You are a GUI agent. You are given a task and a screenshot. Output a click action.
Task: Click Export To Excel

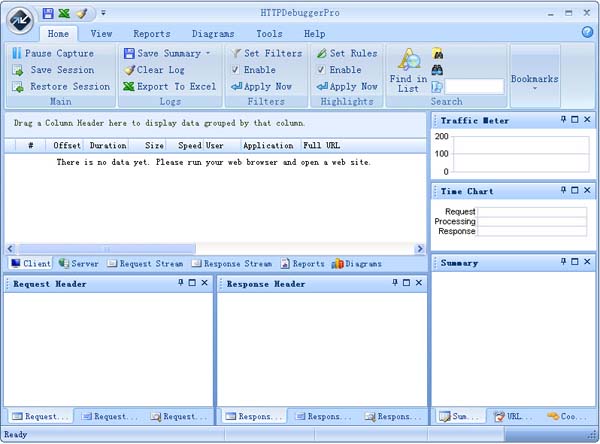170,87
